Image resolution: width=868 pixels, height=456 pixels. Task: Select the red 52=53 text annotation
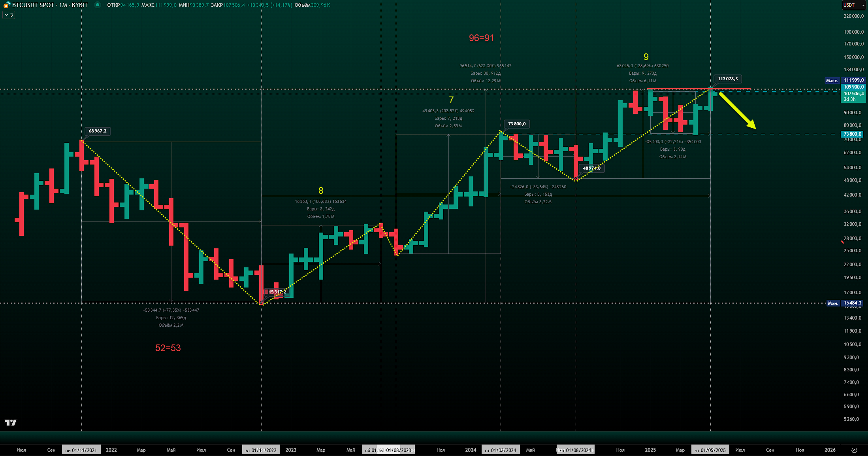(x=168, y=348)
